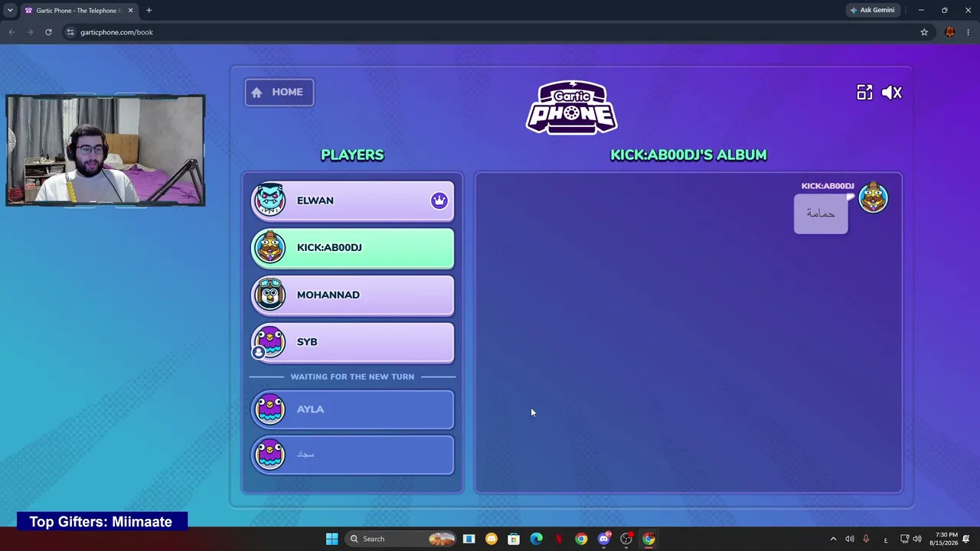
Task: Click the Ask Gemini button
Action: [x=872, y=11]
